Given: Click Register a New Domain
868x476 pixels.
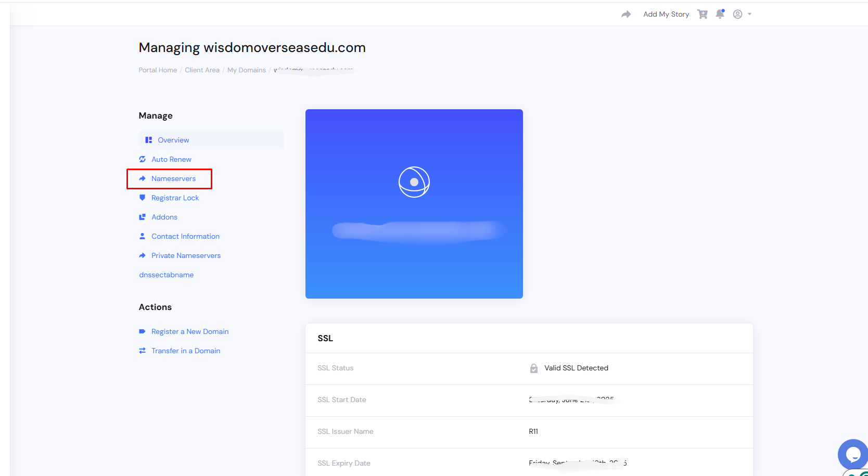Looking at the screenshot, I should 190,331.
